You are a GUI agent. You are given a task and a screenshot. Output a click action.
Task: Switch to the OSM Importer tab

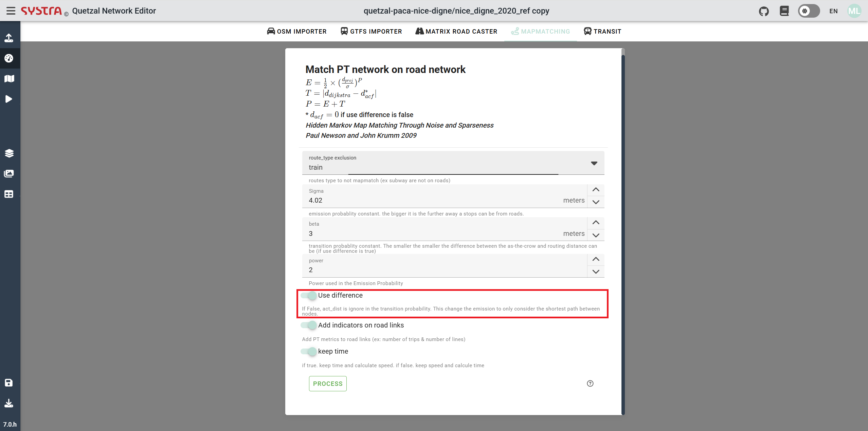(x=297, y=31)
